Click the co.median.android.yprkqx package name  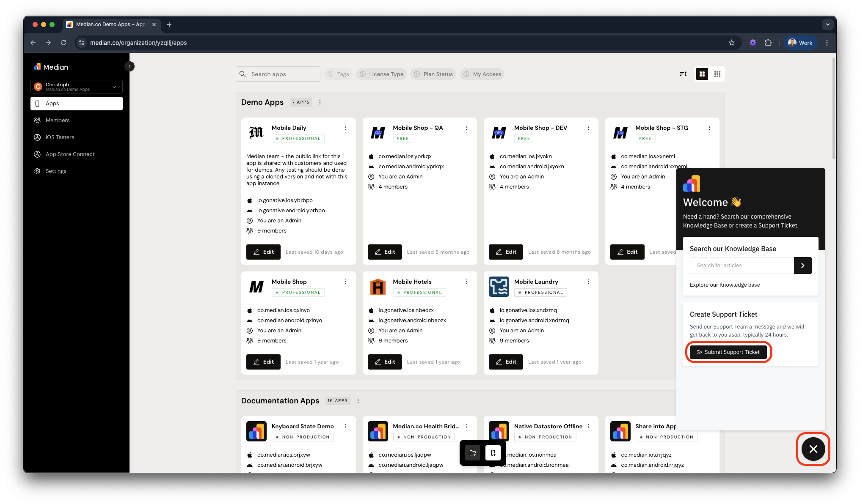[x=411, y=167]
